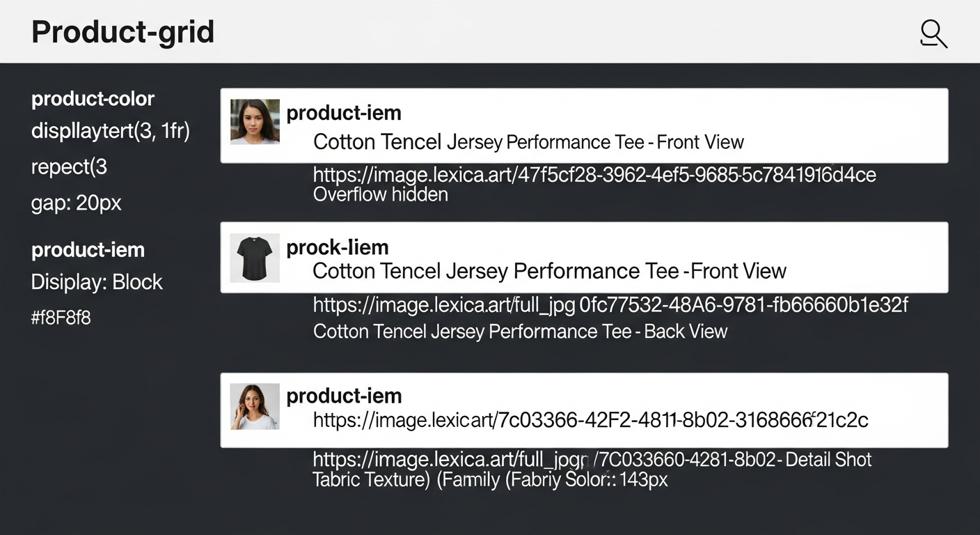980x535 pixels.
Task: Open the image URL ending in 5c7841916d4ce
Action: coord(594,174)
